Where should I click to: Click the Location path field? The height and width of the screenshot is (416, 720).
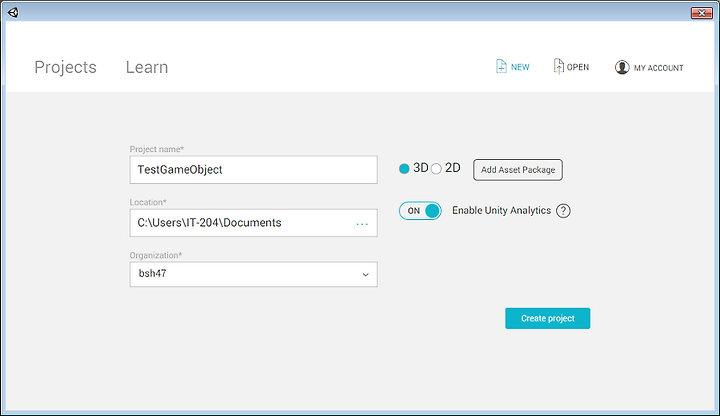click(x=253, y=223)
